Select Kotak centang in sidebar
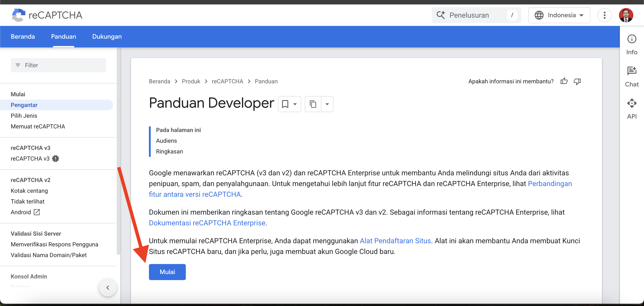644x306 pixels. (29, 191)
